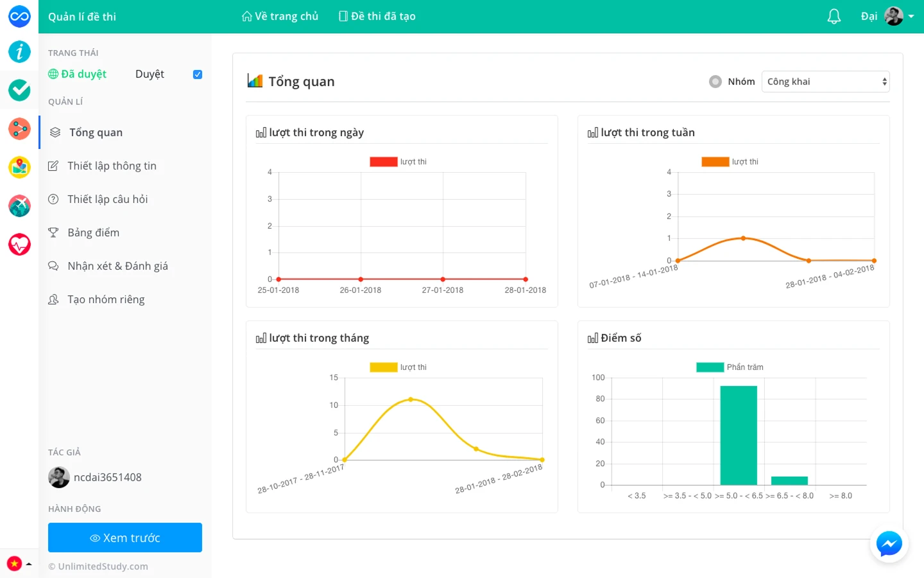Open the ncdai3651408 author profile
Viewport: 924px width, 578px height.
[108, 477]
